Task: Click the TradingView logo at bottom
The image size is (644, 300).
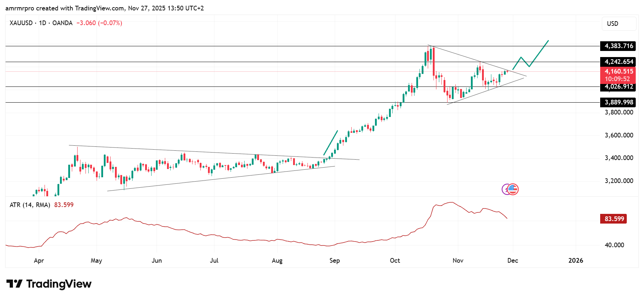Action: [x=49, y=284]
